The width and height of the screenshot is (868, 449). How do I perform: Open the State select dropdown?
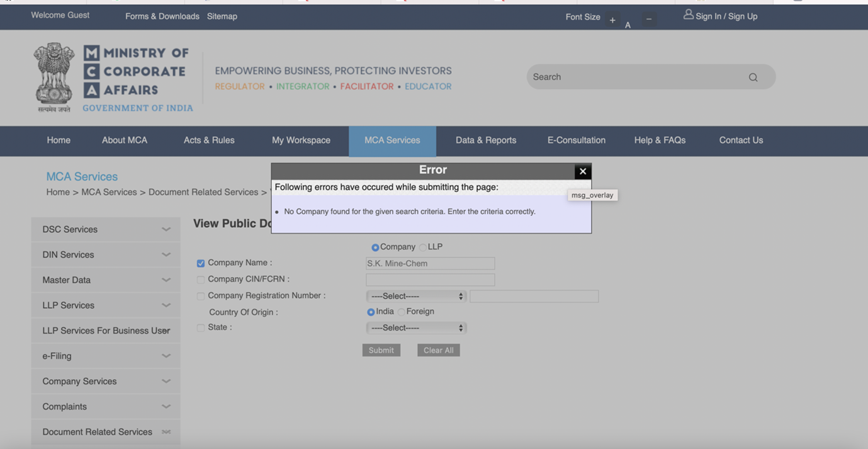click(416, 328)
